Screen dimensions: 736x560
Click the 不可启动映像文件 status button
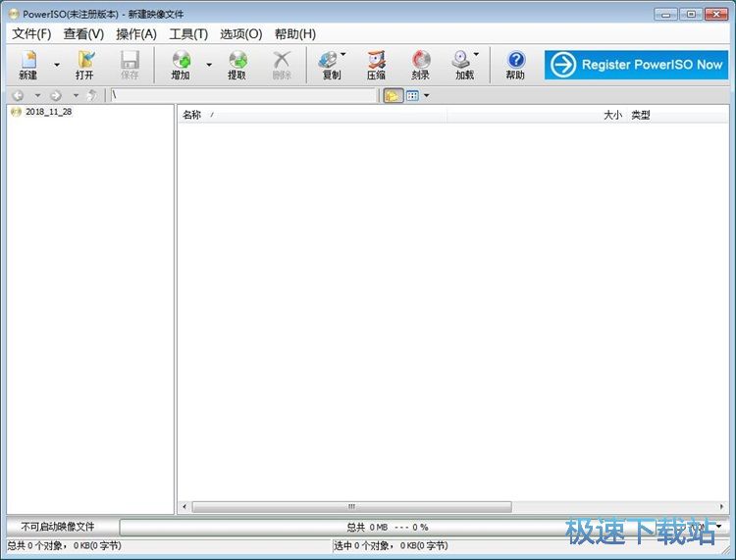(58, 527)
